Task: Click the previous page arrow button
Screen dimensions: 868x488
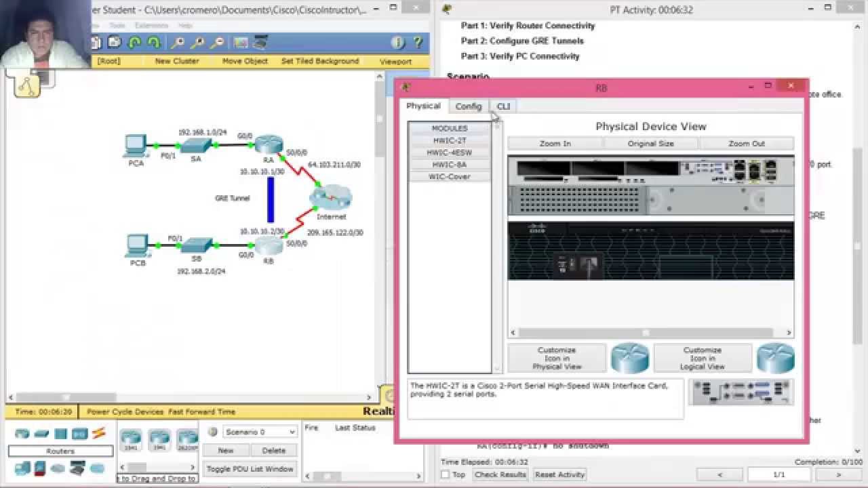Action: [720, 474]
